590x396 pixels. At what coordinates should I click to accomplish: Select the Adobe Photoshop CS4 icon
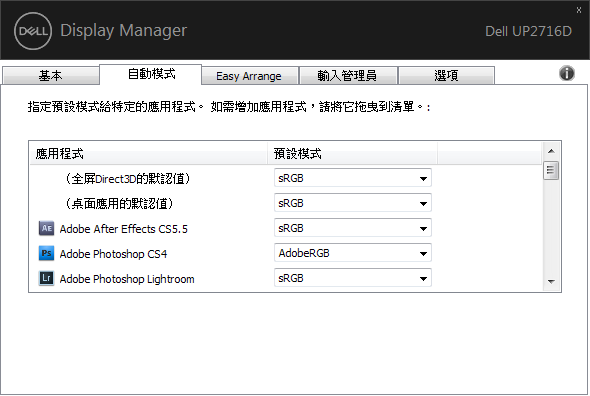click(x=46, y=253)
